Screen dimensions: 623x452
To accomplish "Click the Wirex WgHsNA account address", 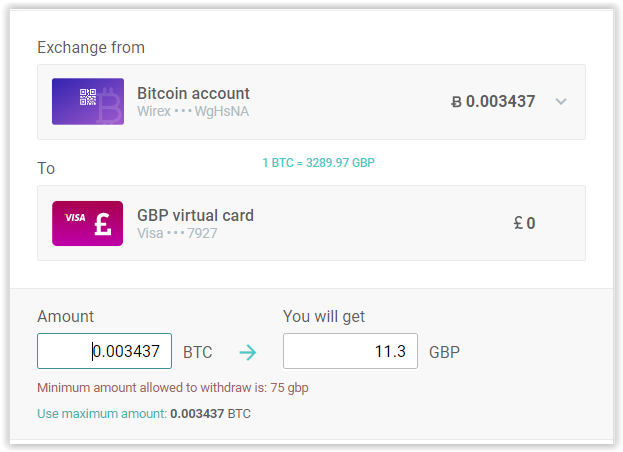I will pyautogui.click(x=193, y=112).
